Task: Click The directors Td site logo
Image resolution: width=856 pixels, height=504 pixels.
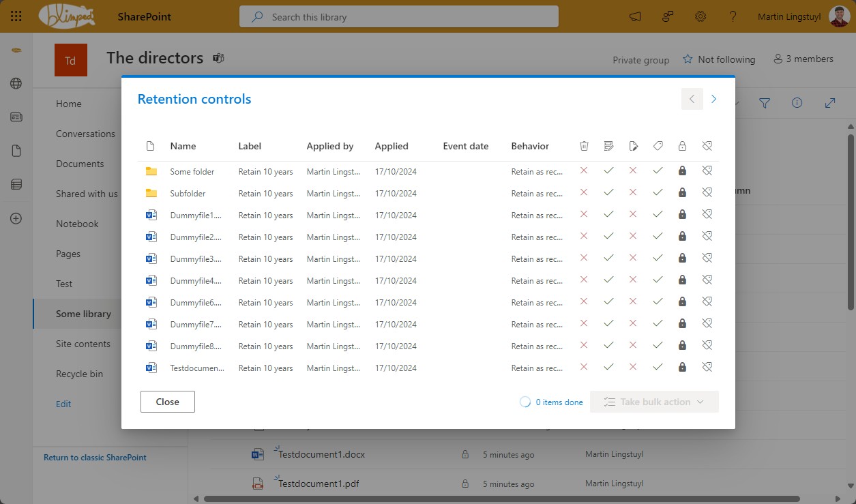Action: coord(71,60)
